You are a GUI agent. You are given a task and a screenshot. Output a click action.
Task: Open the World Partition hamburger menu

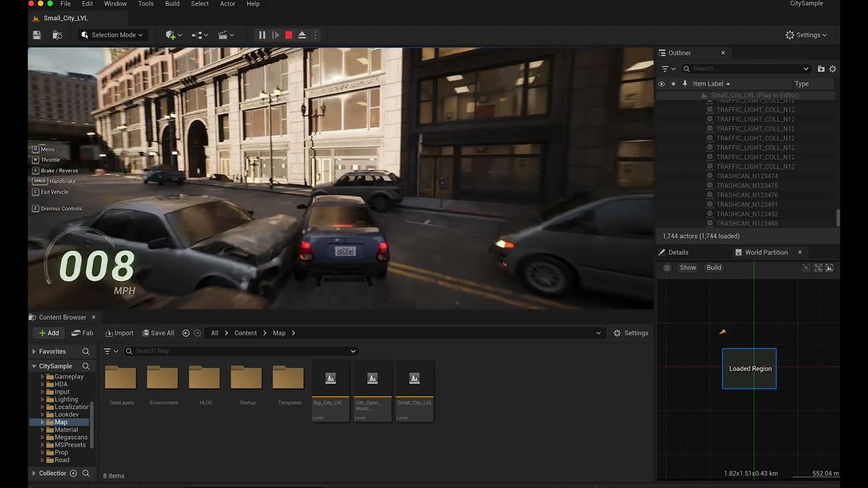point(667,268)
